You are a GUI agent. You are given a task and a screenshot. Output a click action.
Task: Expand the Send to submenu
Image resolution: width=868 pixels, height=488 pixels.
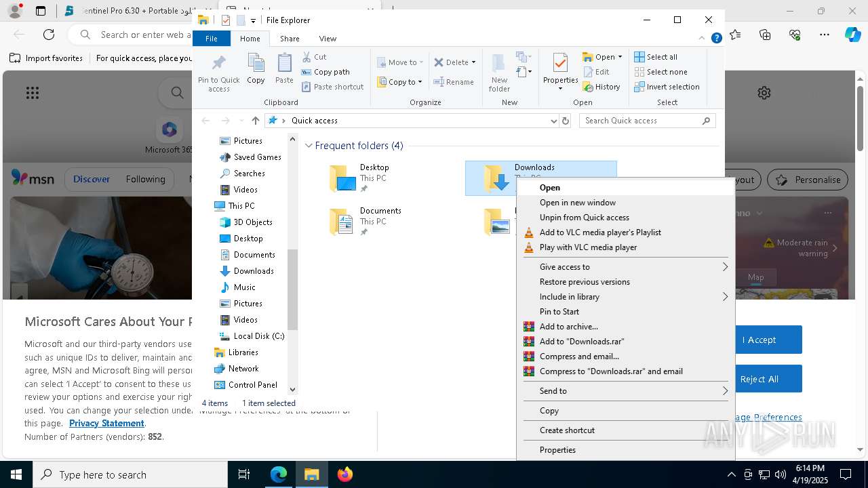(625, 391)
